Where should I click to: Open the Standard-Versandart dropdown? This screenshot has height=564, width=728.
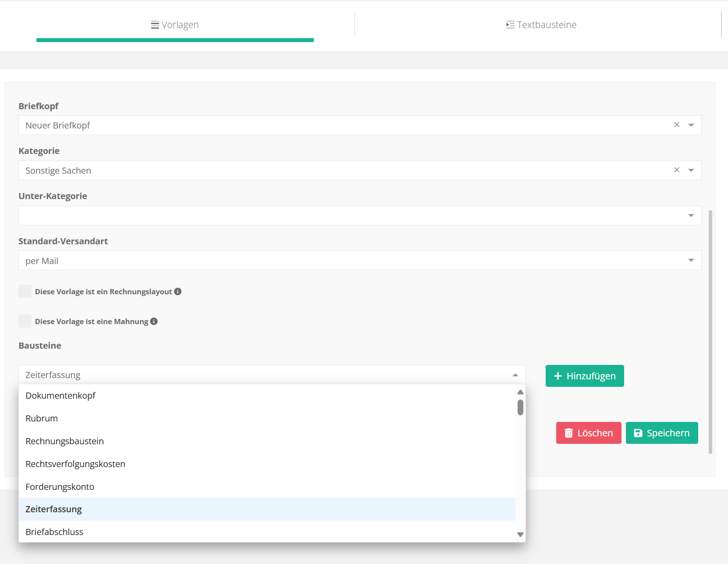691,261
